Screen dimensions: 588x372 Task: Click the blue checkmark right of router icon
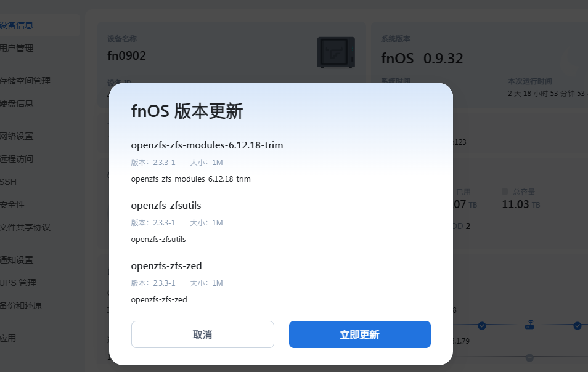point(578,326)
